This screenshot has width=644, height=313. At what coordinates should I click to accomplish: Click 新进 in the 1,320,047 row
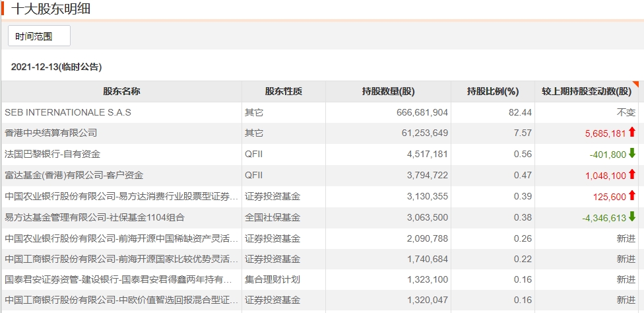(x=626, y=300)
